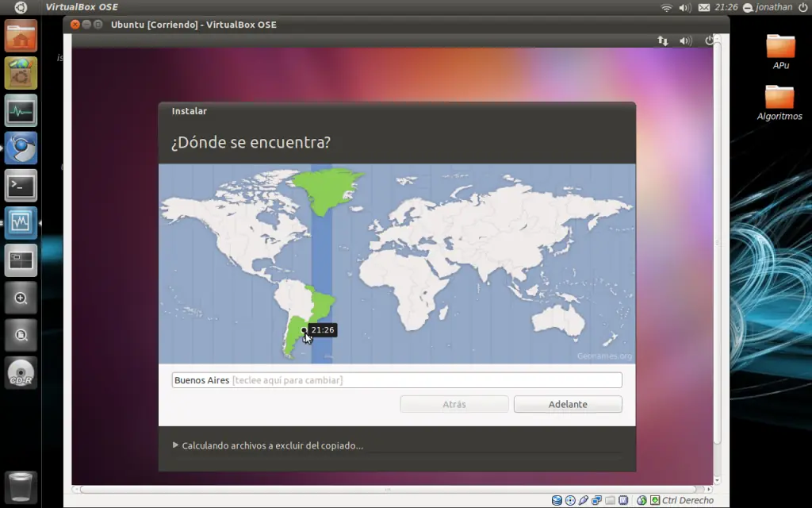Open the Files lens with document magnifier

(x=21, y=335)
